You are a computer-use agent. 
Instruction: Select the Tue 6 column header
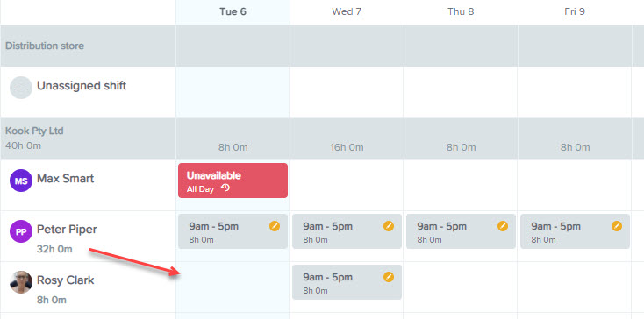[233, 11]
